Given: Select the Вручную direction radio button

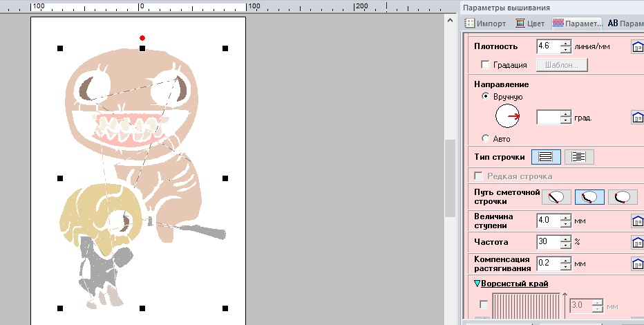Looking at the screenshot, I should (486, 98).
